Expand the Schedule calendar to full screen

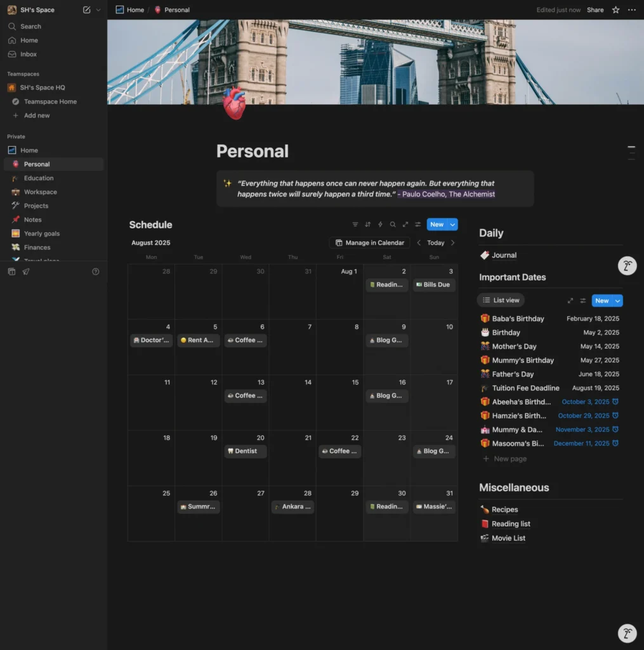pos(405,224)
